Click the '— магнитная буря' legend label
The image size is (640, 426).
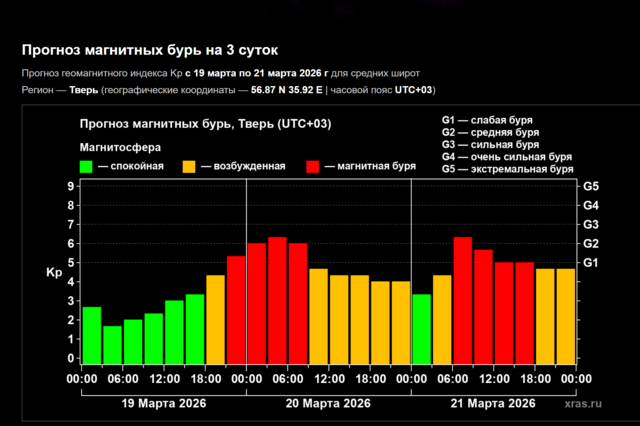click(x=370, y=166)
